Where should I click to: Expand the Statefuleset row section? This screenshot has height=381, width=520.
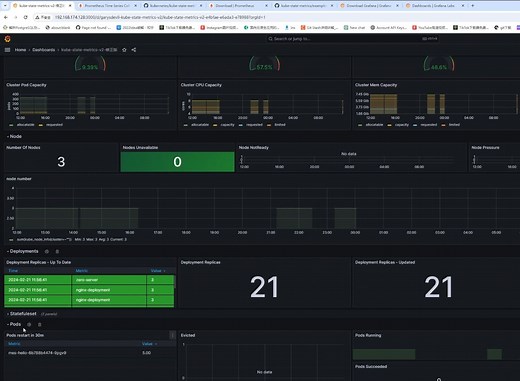tap(21, 314)
